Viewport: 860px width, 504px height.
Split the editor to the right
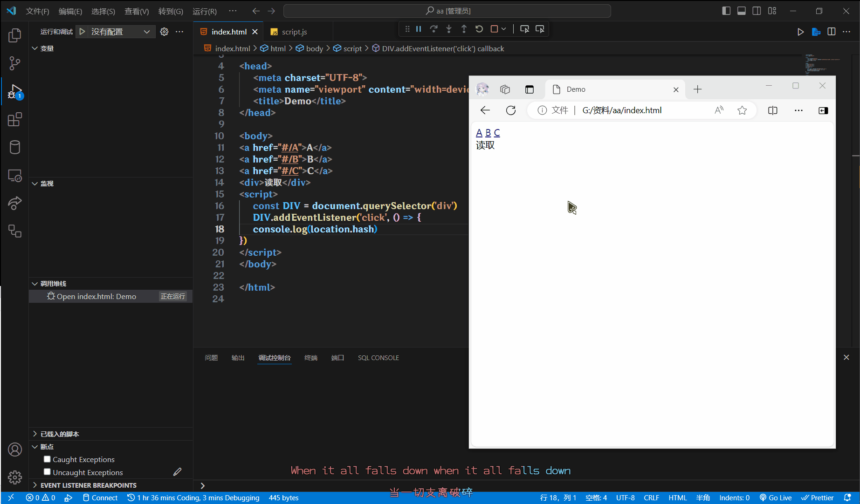coord(831,32)
